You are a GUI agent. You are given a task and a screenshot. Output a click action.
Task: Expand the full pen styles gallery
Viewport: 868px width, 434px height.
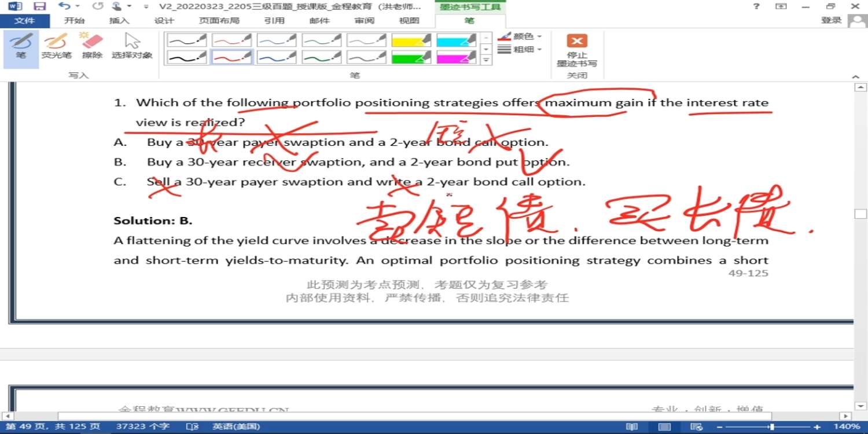pos(487,60)
